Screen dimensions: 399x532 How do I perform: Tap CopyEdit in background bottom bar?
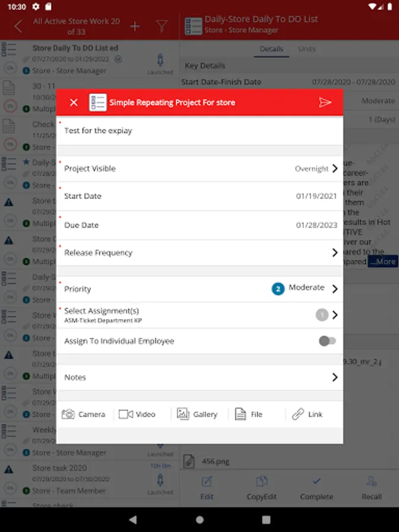tap(262, 488)
